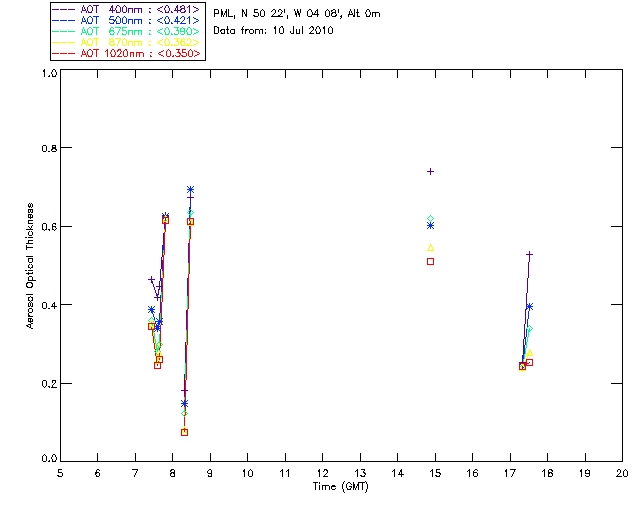Click the x-axis label 7
640x512 pixels.
tap(135, 473)
